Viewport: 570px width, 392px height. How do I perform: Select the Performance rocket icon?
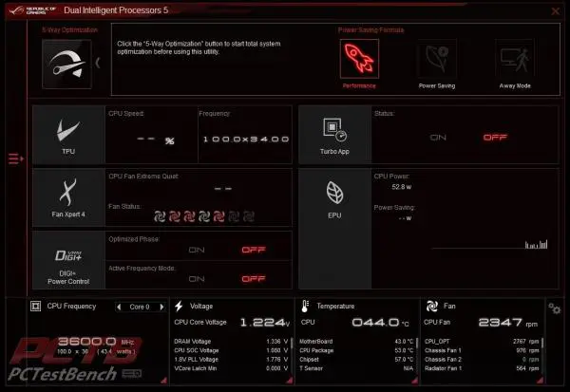point(359,59)
